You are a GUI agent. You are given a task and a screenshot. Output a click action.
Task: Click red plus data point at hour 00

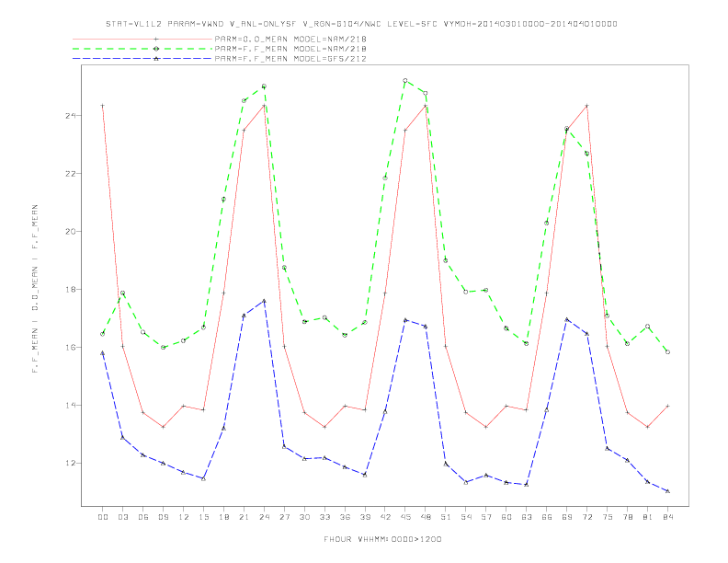tap(103, 106)
